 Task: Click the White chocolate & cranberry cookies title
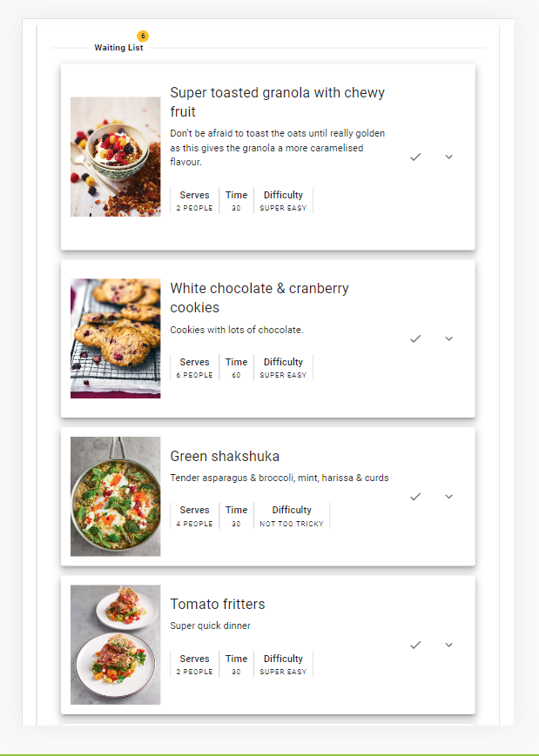259,298
